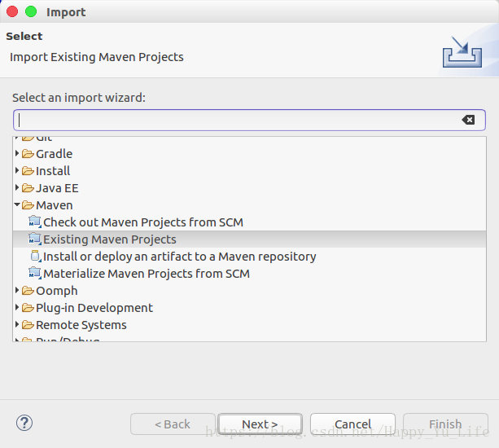Click the Remote Systems folder icon
The image size is (499, 448).
coord(28,325)
